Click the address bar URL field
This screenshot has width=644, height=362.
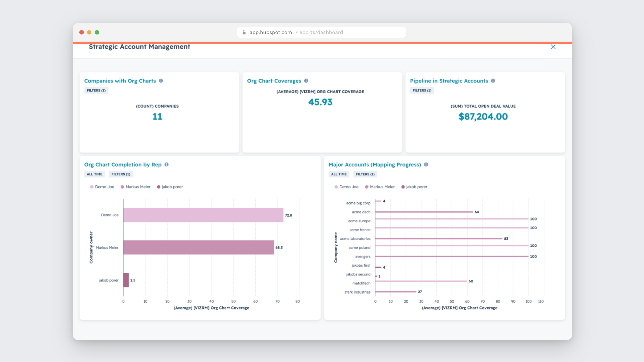[321, 32]
